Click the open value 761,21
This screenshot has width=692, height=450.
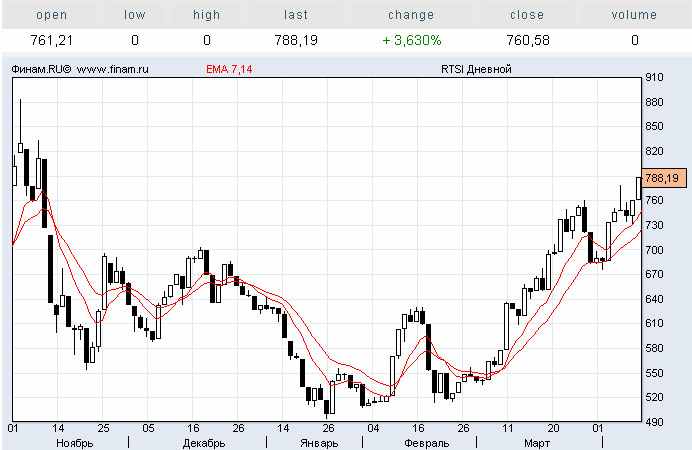tap(51, 41)
